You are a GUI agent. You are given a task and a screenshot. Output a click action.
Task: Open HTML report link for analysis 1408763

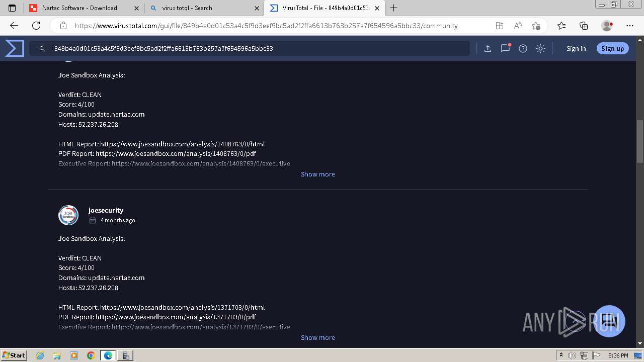(x=182, y=144)
